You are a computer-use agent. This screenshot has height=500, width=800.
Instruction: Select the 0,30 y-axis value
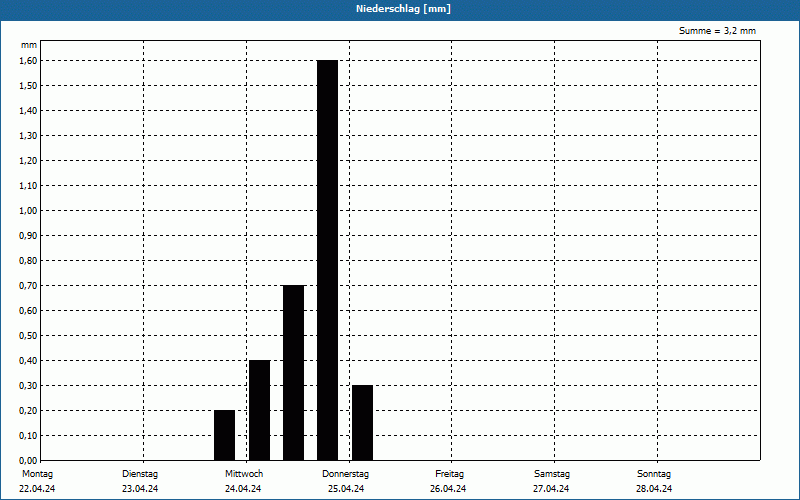click(28, 385)
